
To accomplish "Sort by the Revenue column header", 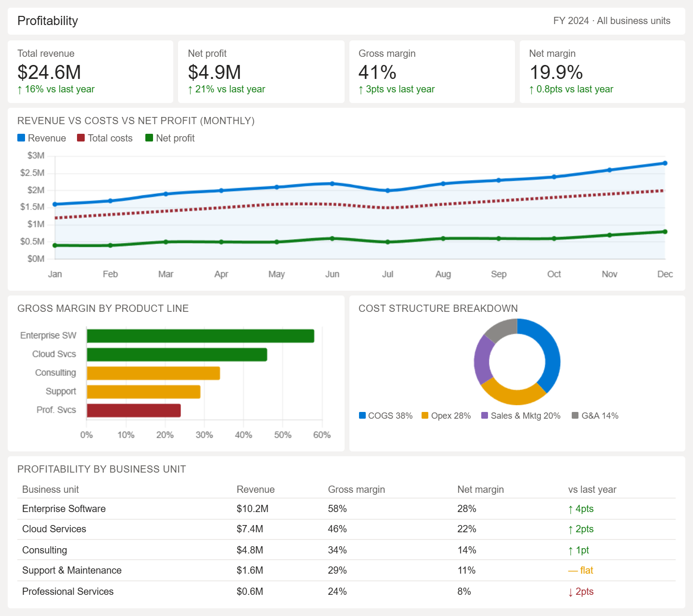I will click(x=256, y=489).
